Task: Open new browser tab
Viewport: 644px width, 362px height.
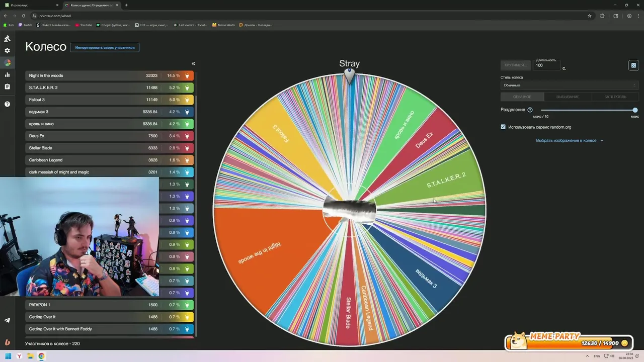Action: (x=126, y=5)
